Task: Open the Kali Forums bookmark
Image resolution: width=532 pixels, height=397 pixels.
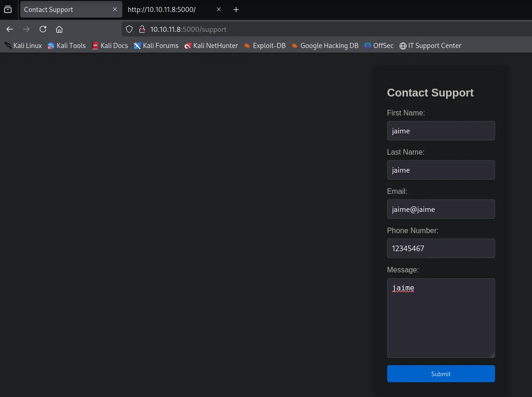Action: (156, 45)
